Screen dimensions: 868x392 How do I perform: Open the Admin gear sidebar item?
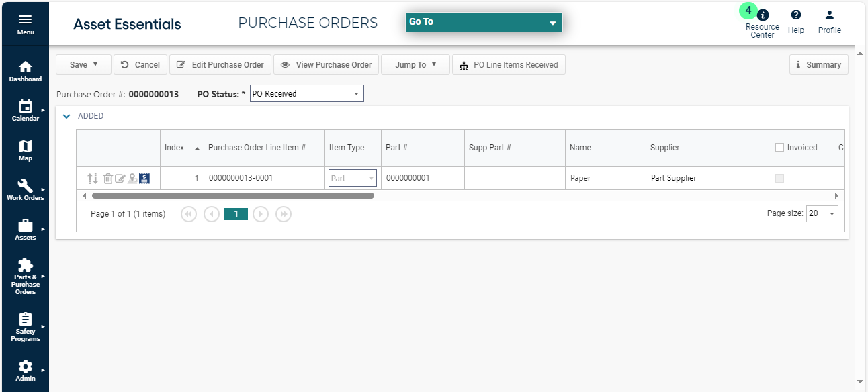click(25, 371)
